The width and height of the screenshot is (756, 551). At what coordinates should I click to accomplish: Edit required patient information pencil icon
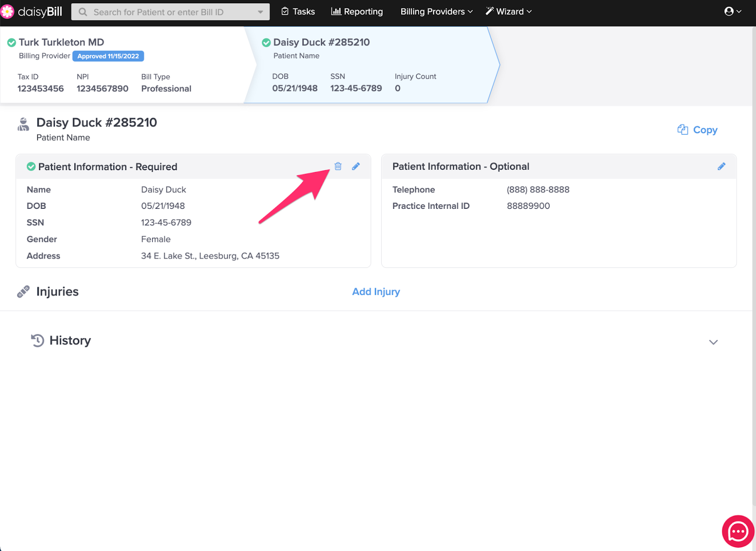356,166
